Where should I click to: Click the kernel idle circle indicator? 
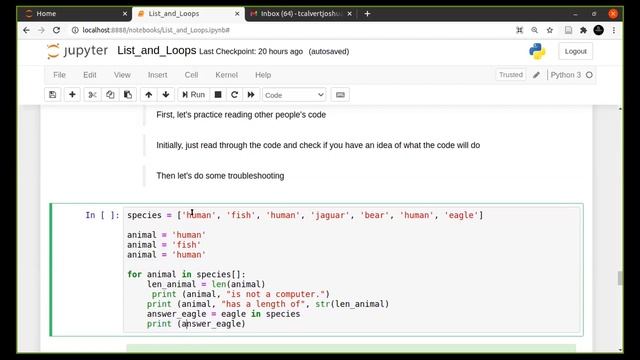[x=589, y=75]
